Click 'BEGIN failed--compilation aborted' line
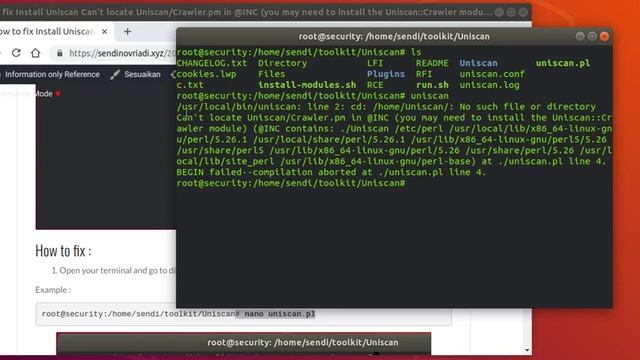Image resolution: width=640 pixels, height=360 pixels. click(331, 172)
